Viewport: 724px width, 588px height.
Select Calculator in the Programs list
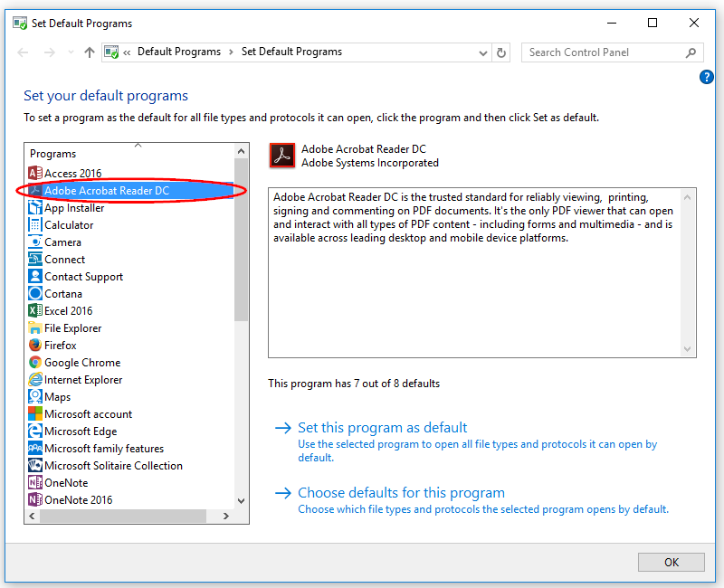coord(69,224)
